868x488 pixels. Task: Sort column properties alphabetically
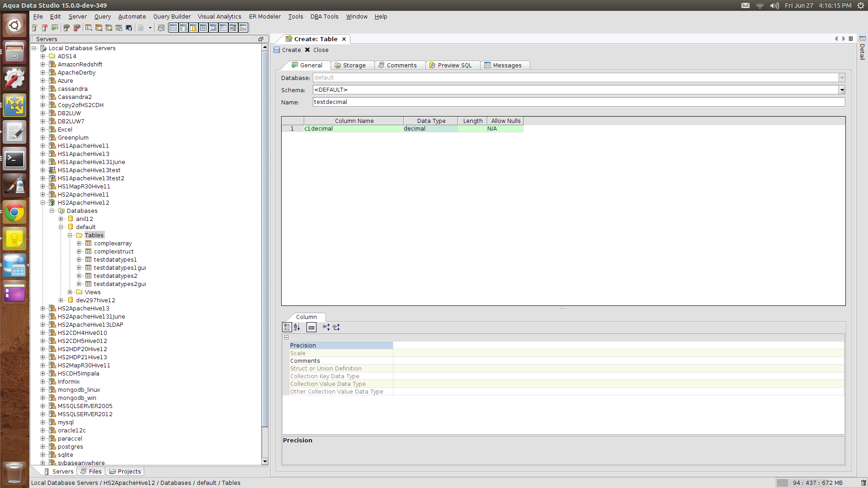click(x=297, y=327)
